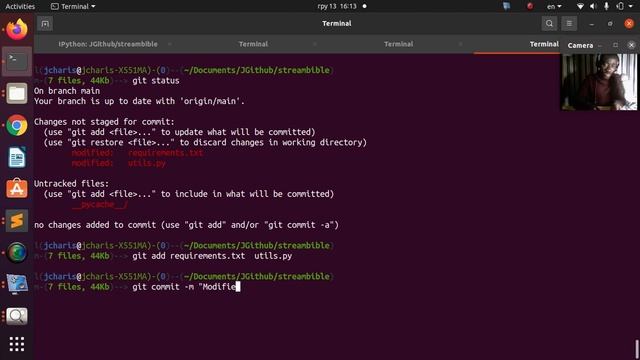Open Activities overview
The width and height of the screenshot is (640, 360).
pos(20,7)
